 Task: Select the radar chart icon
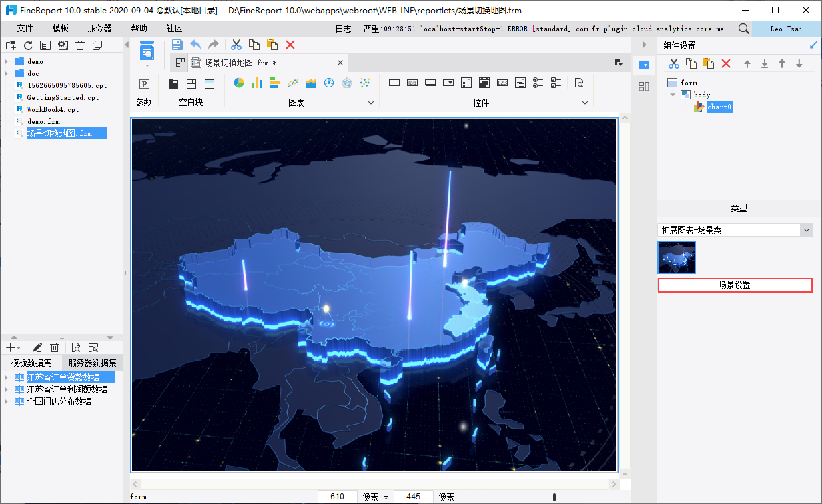(346, 83)
